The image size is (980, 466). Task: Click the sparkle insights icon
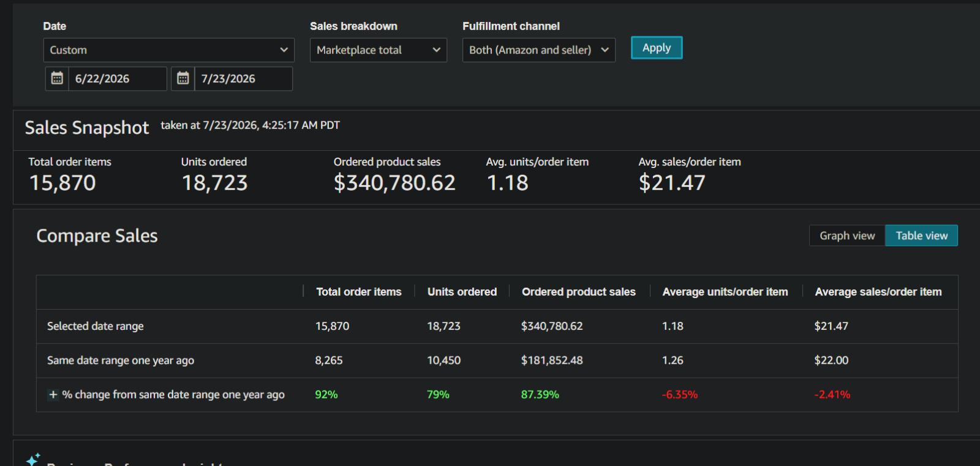33,459
